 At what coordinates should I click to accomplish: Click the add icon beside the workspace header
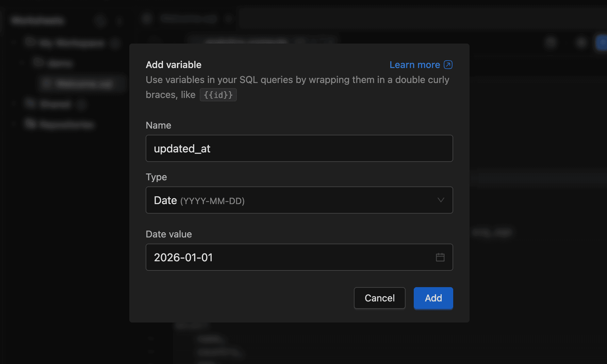tap(116, 44)
